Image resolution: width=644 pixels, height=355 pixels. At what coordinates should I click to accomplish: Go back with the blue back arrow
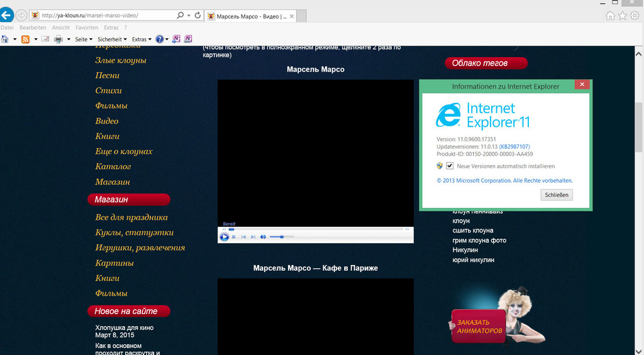(x=6, y=16)
